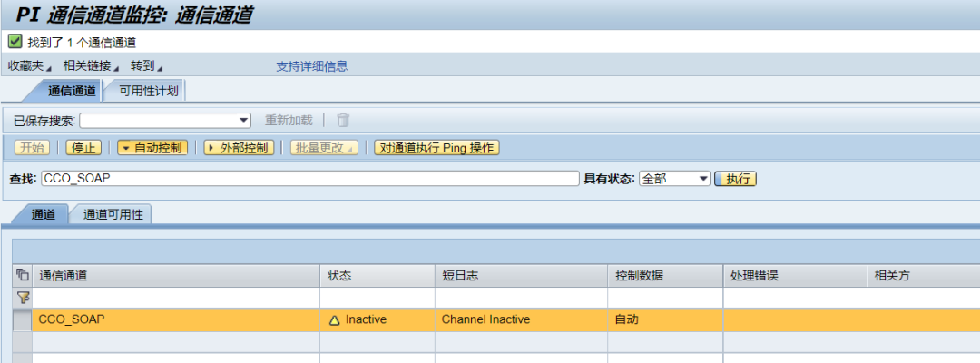Switch to the 可用性计划 tab

[149, 92]
